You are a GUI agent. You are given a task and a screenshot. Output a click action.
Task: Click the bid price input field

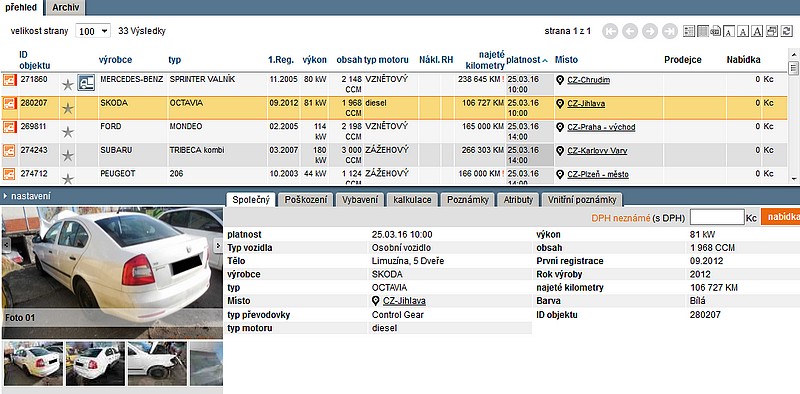(x=717, y=217)
